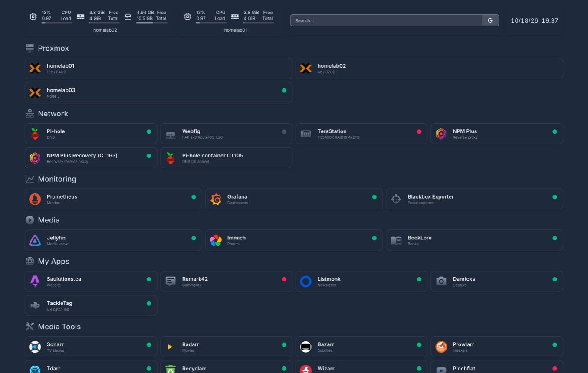Click the Proxmox icon on homelab02 card
The width and height of the screenshot is (588, 373).
(x=306, y=69)
